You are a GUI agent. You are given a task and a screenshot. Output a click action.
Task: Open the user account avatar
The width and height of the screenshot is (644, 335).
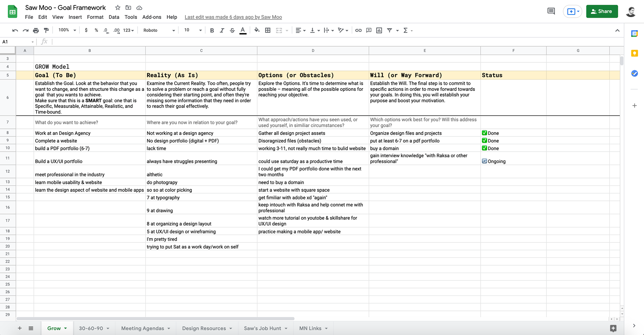631,11
